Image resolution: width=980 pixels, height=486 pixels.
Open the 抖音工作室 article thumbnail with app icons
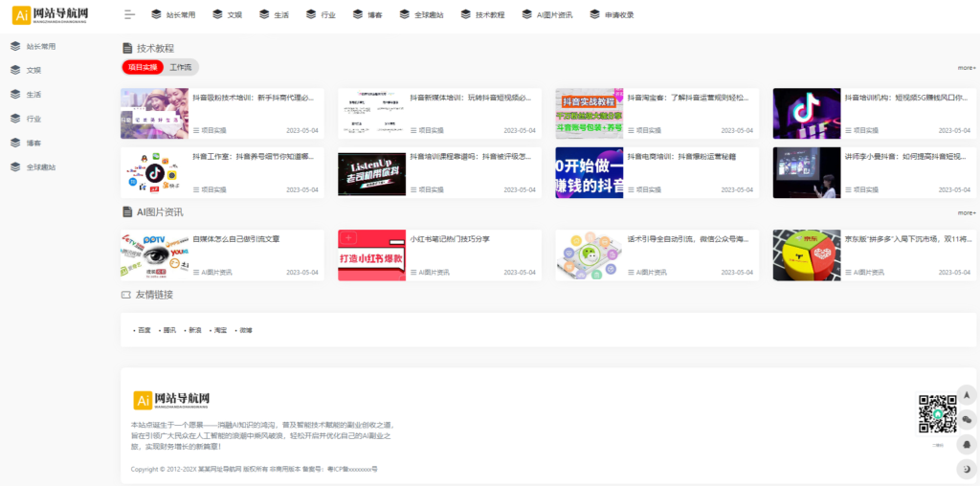click(x=154, y=172)
